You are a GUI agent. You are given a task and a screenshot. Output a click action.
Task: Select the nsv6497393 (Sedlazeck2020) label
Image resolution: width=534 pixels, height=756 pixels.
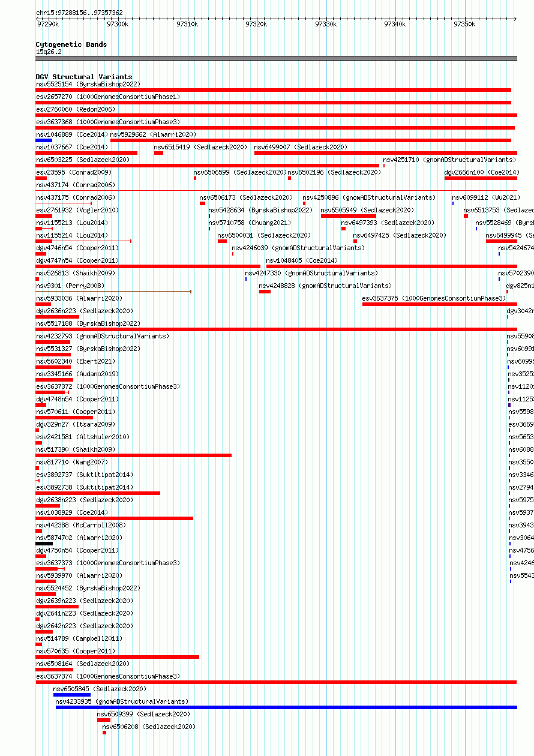click(x=388, y=223)
